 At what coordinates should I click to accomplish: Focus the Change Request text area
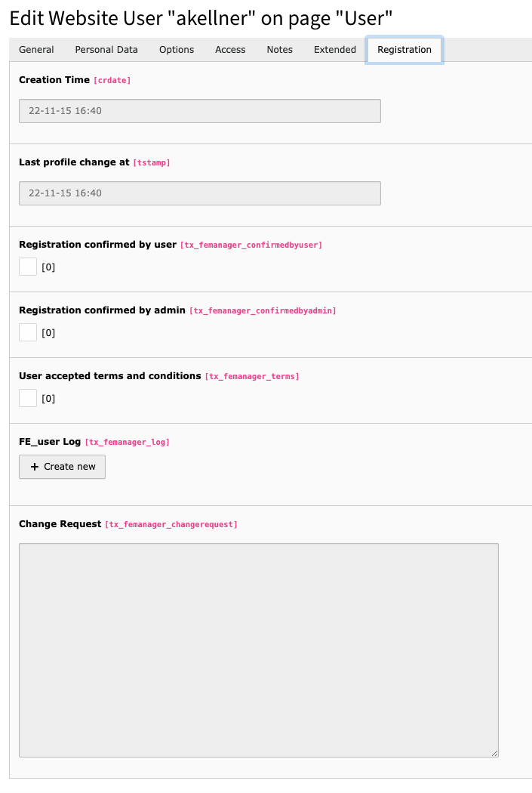point(259,650)
